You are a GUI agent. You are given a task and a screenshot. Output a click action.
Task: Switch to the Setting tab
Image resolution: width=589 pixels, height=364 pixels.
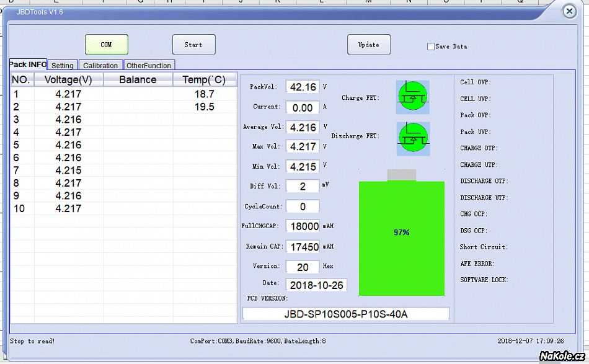point(62,65)
